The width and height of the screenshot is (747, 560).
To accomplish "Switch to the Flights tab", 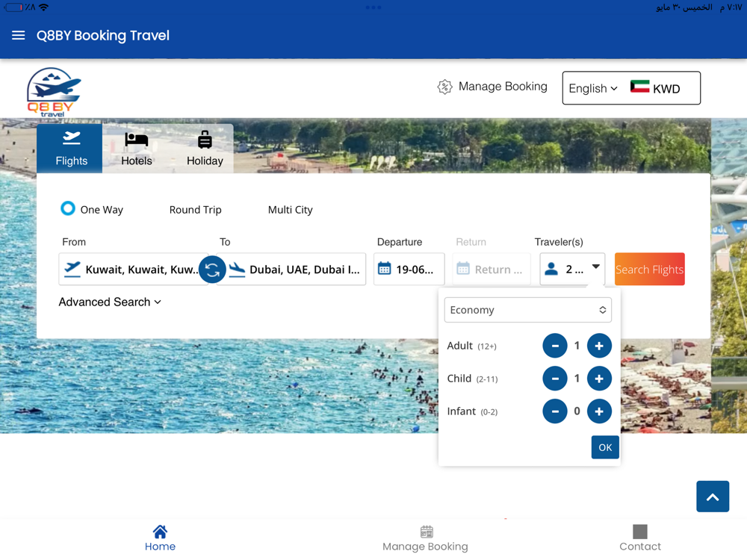I will point(69,149).
